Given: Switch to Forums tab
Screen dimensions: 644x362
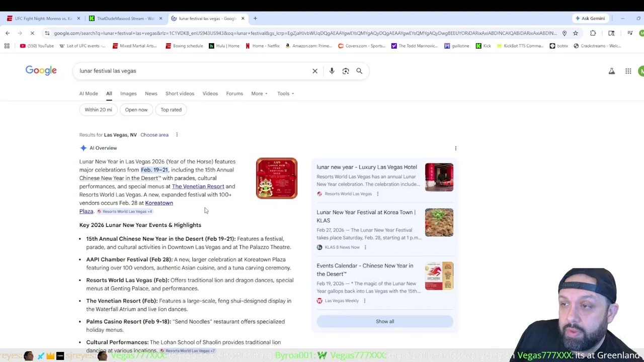Looking at the screenshot, I should 234,94.
